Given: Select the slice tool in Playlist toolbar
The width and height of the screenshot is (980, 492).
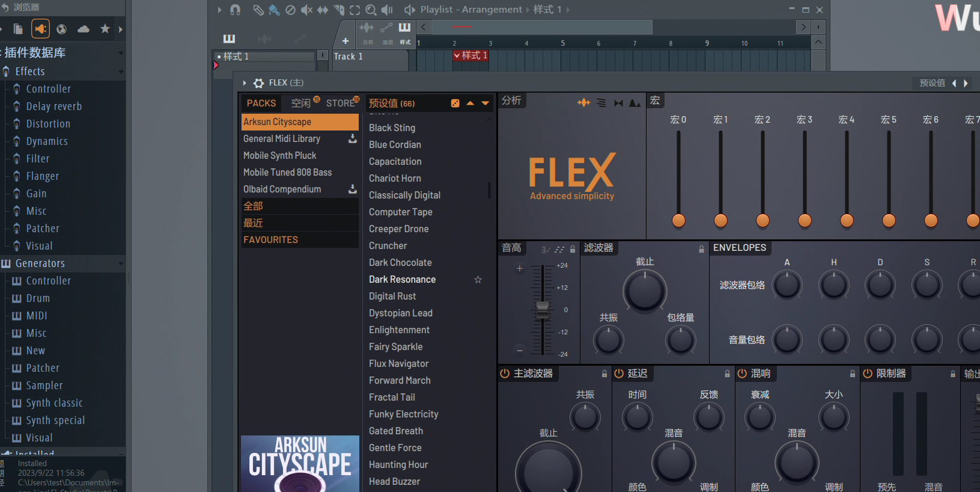Looking at the screenshot, I should pos(339,10).
